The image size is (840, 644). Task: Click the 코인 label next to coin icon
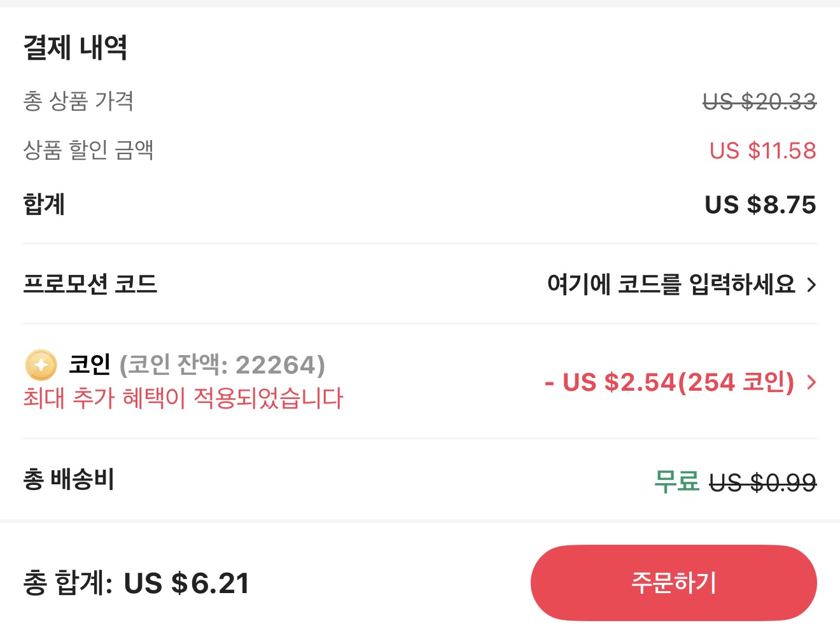(89, 365)
